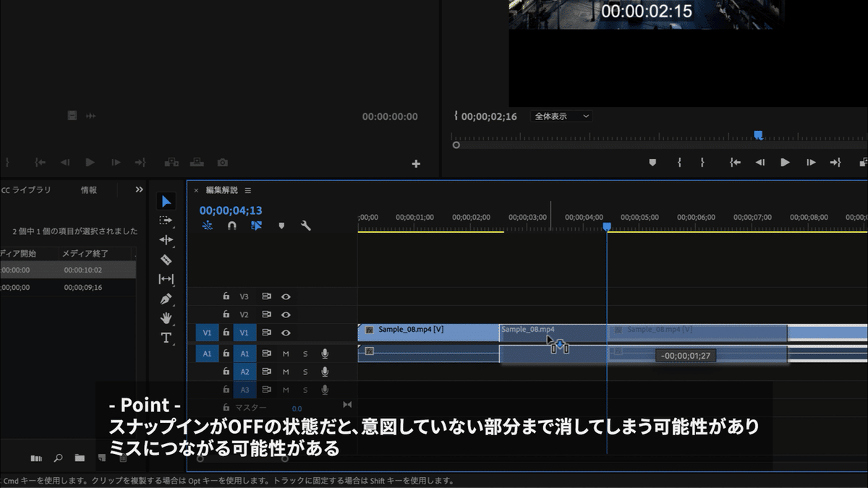868x488 pixels.
Task: Hide the V1 track with the eye icon
Action: [x=286, y=332]
